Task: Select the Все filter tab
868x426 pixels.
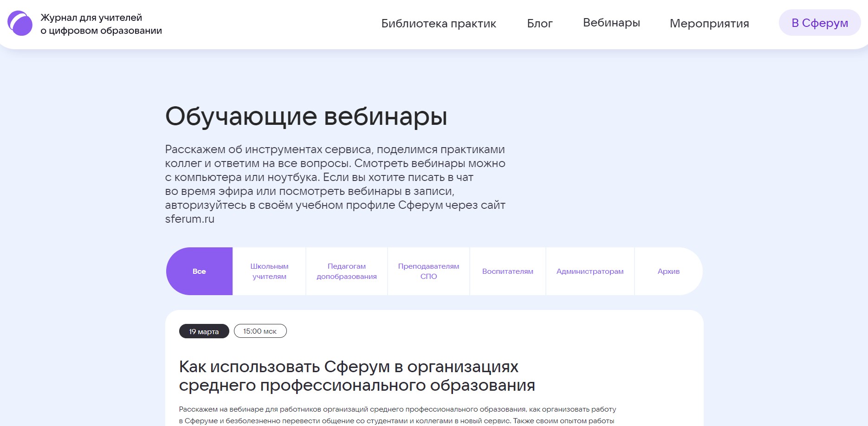Action: click(x=200, y=271)
